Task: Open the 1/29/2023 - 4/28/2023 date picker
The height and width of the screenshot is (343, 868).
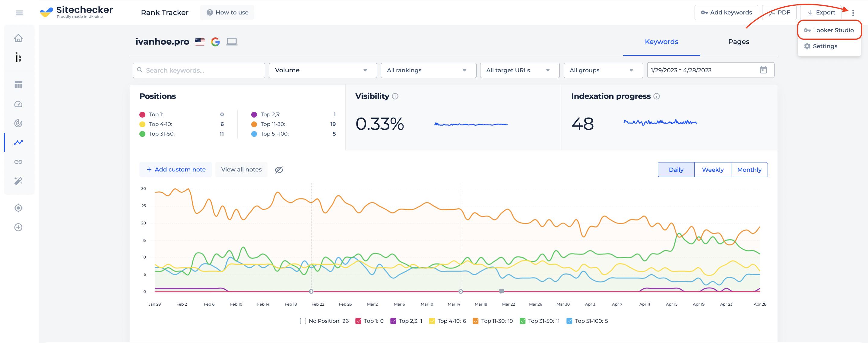Action: (x=711, y=70)
